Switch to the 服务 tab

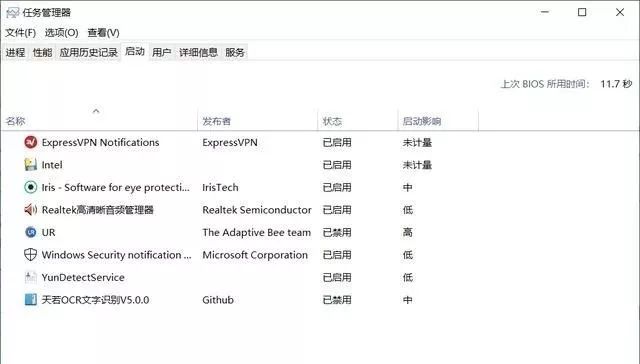[235, 52]
